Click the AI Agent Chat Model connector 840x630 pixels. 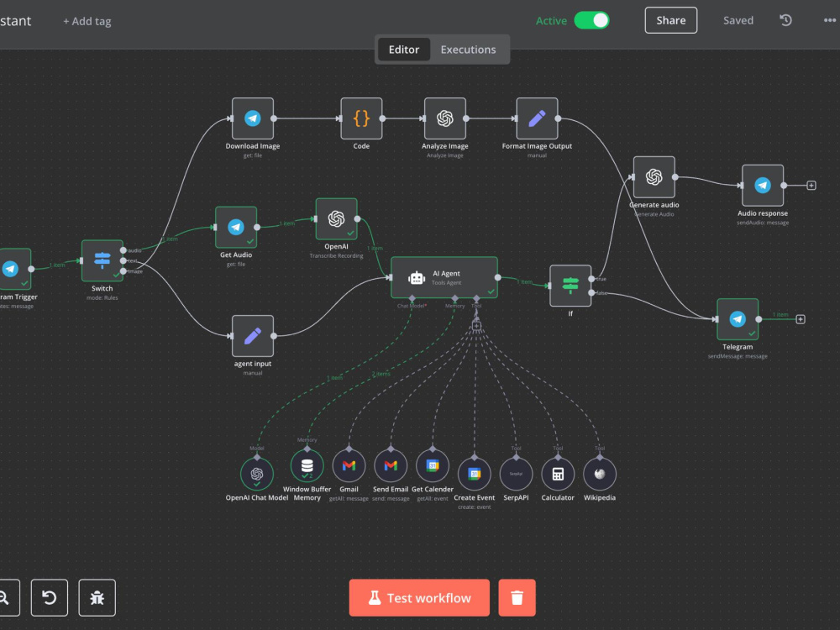point(412,298)
